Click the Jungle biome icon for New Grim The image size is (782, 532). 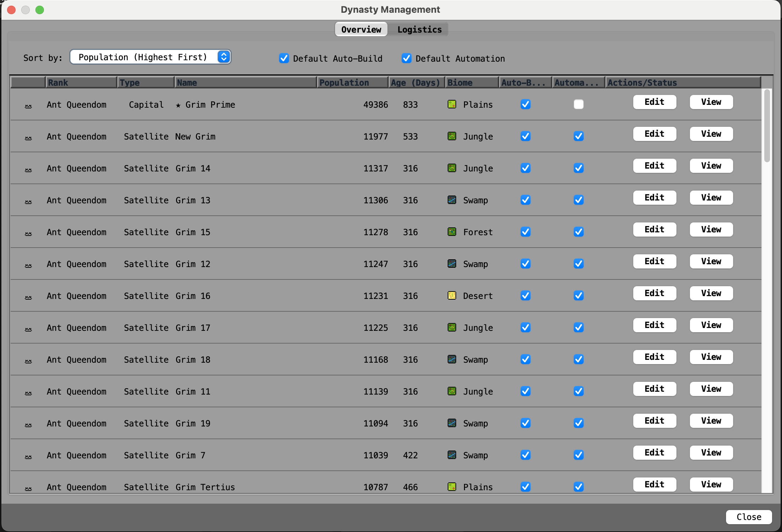(x=452, y=136)
